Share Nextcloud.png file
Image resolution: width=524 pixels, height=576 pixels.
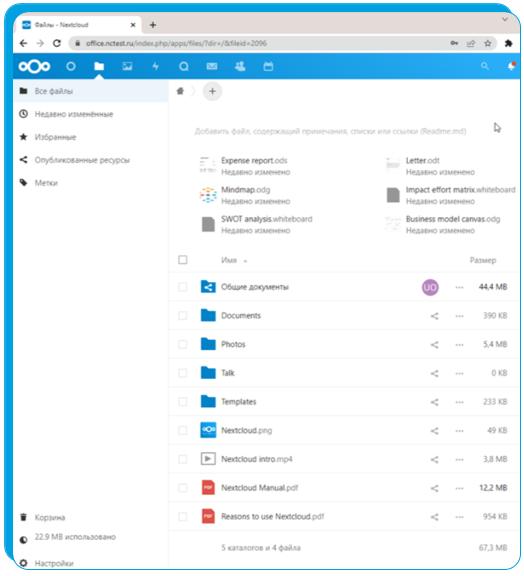click(434, 431)
